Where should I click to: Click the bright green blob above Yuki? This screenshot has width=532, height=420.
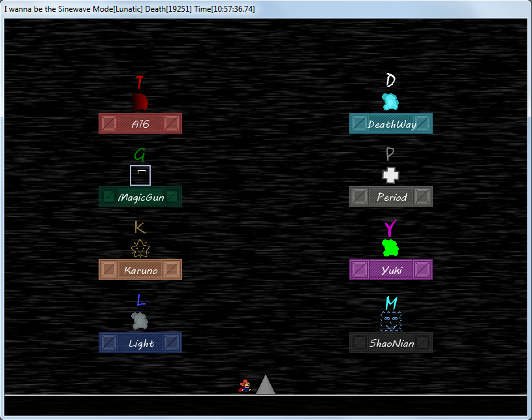coord(390,248)
